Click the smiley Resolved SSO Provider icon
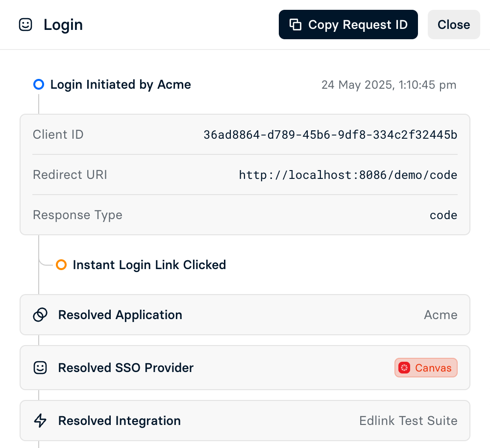This screenshot has height=448, width=490. pyautogui.click(x=40, y=368)
